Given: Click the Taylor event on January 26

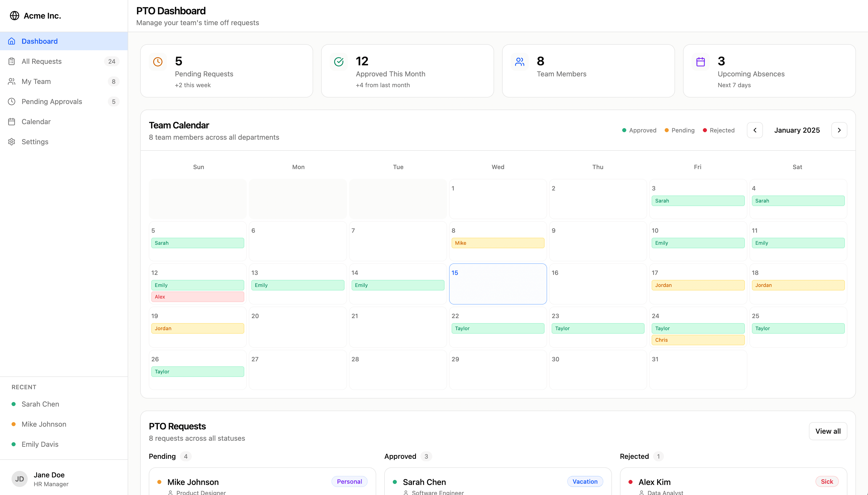Looking at the screenshot, I should [x=198, y=371].
